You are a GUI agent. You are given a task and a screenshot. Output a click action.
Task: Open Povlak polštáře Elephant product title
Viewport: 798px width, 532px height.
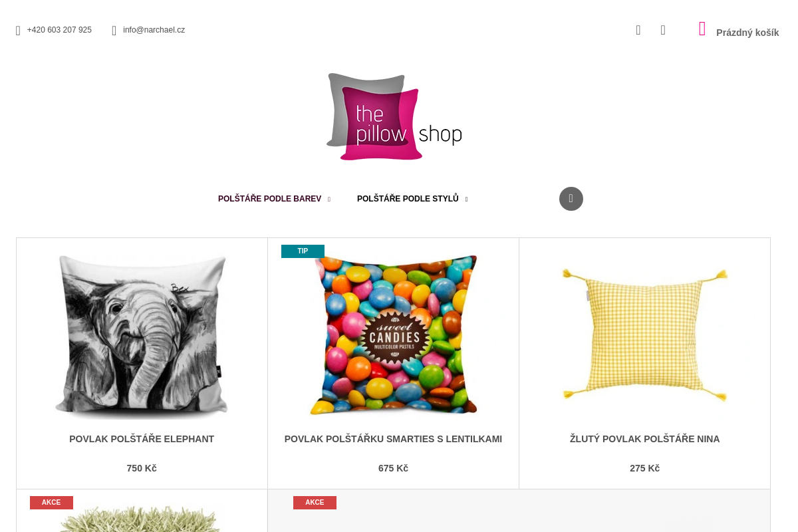pos(142,439)
